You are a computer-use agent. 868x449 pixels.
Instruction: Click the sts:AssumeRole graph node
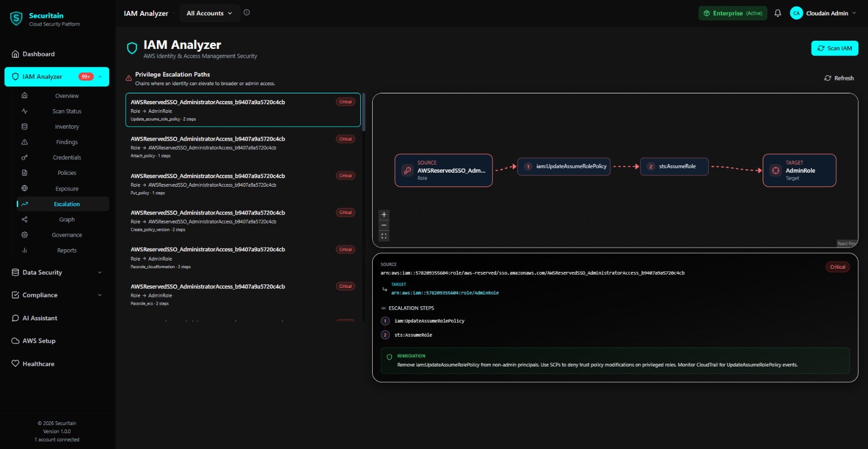[x=674, y=167]
